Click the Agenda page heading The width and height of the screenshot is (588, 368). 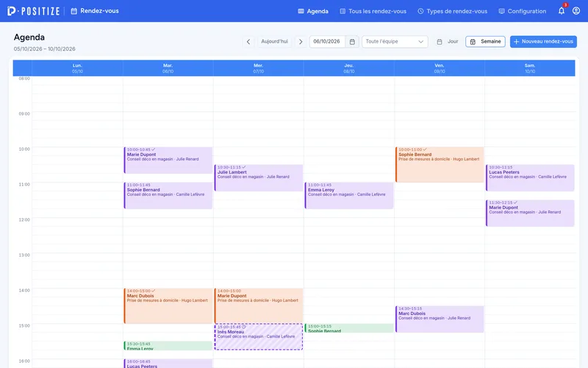(29, 38)
